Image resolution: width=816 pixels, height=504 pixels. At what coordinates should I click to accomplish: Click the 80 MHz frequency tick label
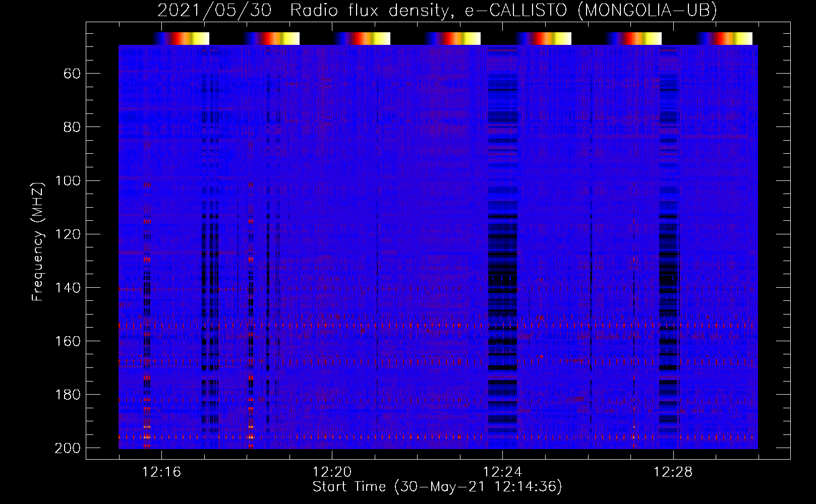72,127
